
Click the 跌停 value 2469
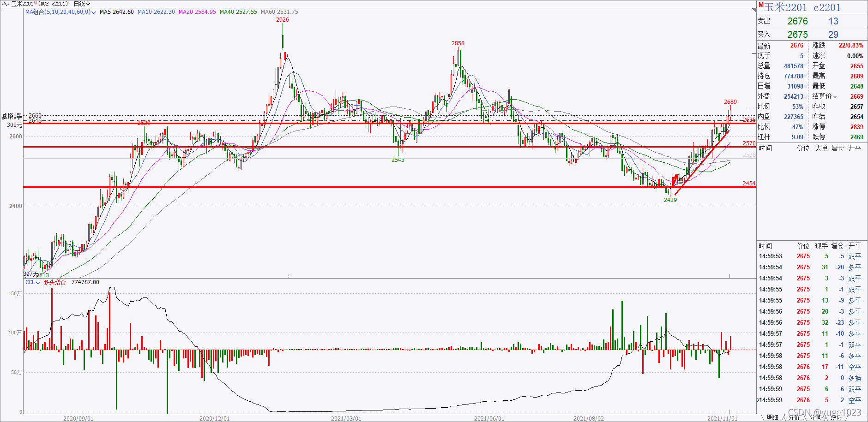click(856, 137)
